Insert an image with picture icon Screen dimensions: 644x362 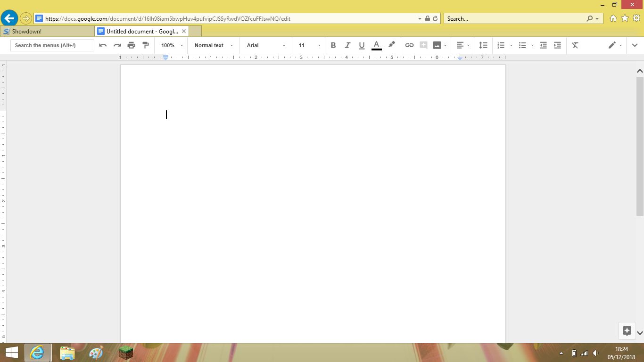tap(437, 45)
